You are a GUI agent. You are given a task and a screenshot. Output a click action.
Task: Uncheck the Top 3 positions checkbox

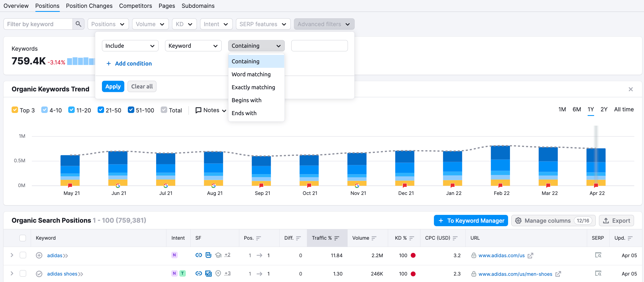pyautogui.click(x=15, y=110)
